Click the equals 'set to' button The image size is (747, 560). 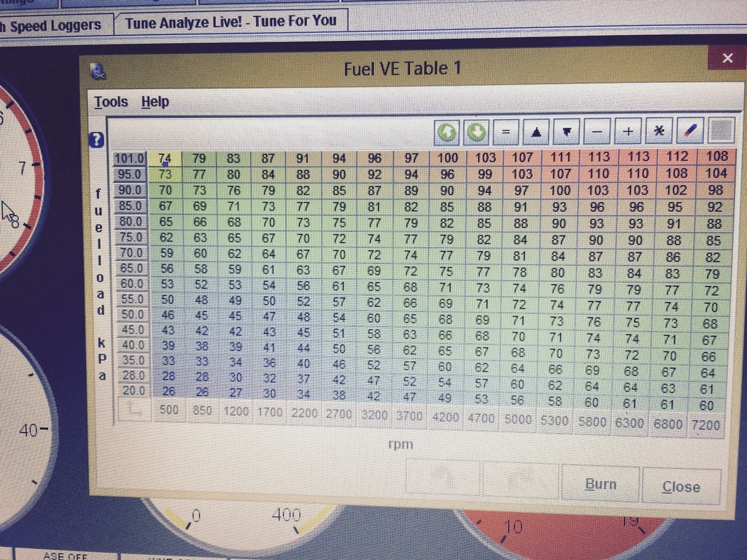(506, 133)
